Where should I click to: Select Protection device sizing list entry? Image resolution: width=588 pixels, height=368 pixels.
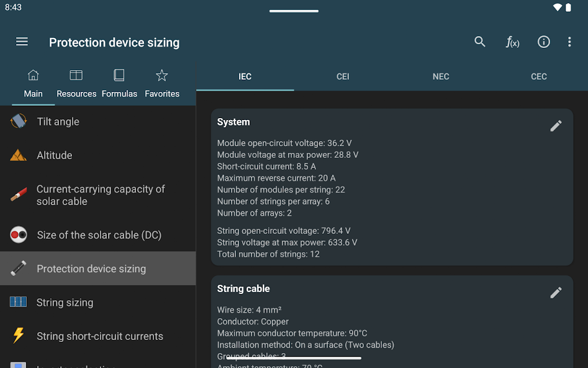coord(98,269)
